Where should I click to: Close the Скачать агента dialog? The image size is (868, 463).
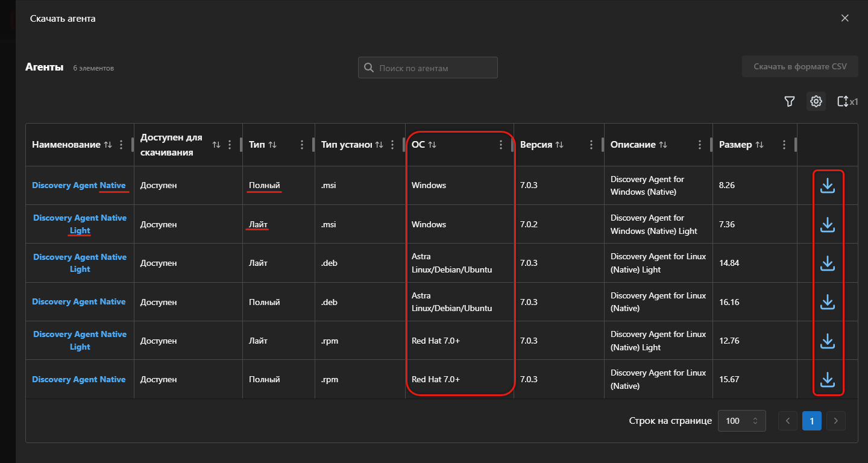[844, 18]
